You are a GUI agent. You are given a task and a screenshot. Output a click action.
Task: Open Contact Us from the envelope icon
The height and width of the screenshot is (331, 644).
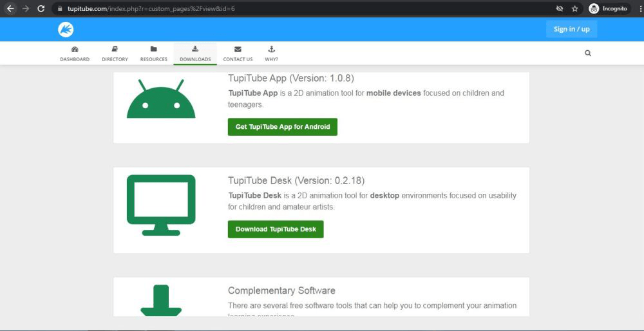pos(238,50)
